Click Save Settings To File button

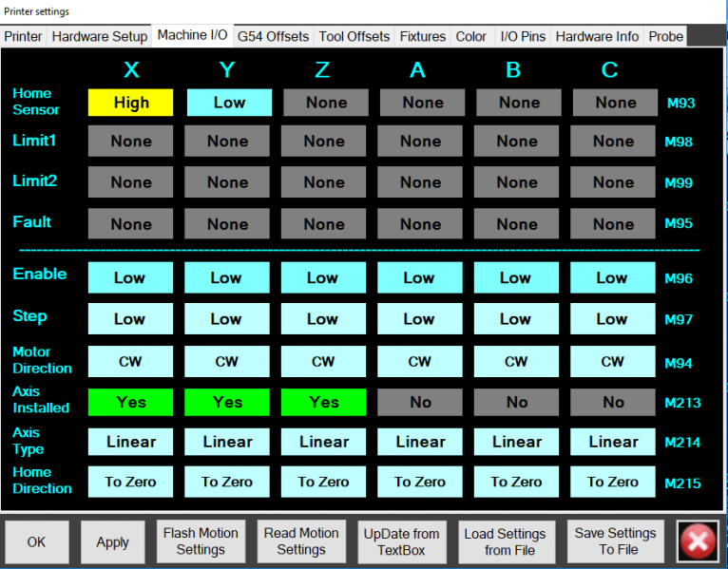tap(615, 541)
